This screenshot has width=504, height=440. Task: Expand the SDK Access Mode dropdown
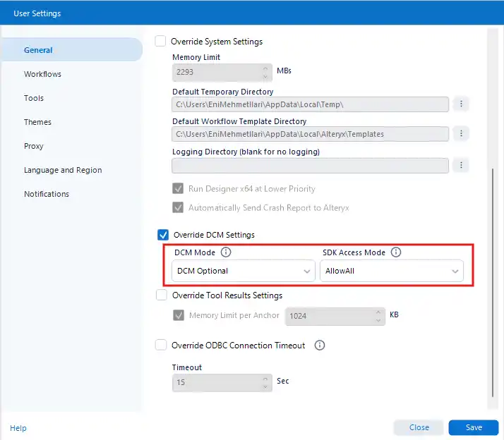click(392, 271)
